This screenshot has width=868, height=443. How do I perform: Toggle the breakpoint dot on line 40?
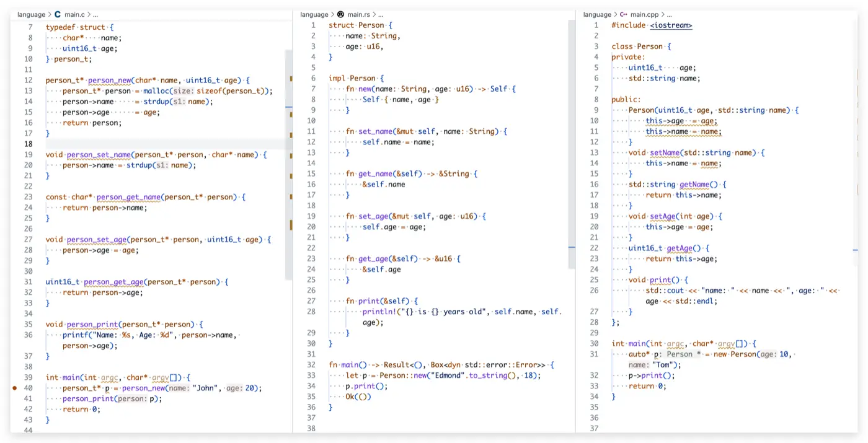[14, 388]
